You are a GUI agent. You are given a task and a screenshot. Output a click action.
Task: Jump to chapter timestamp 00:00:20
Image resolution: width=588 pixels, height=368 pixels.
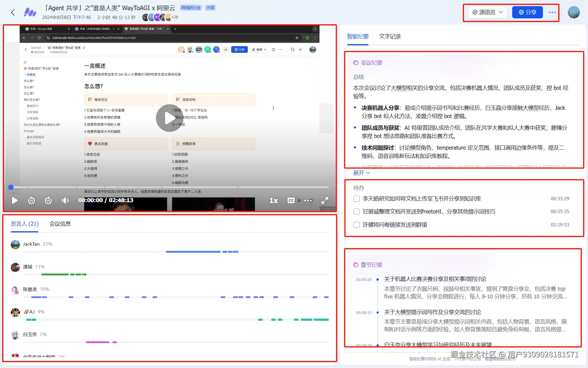point(364,280)
